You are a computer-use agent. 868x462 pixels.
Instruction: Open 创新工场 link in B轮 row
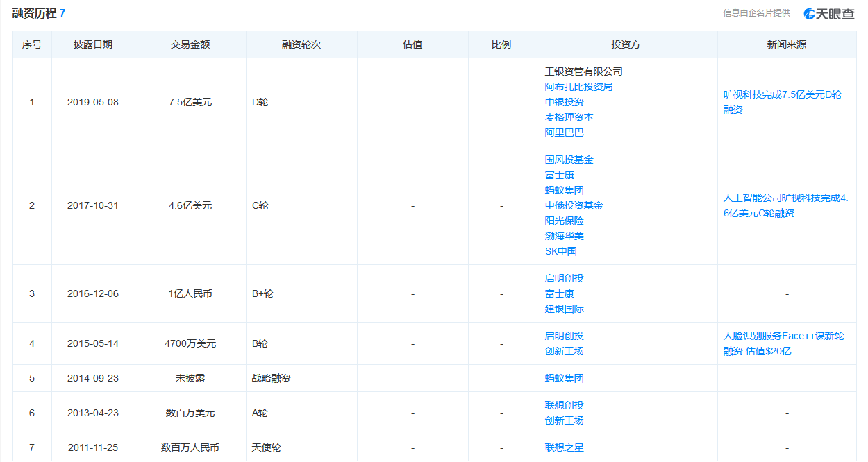pyautogui.click(x=564, y=351)
